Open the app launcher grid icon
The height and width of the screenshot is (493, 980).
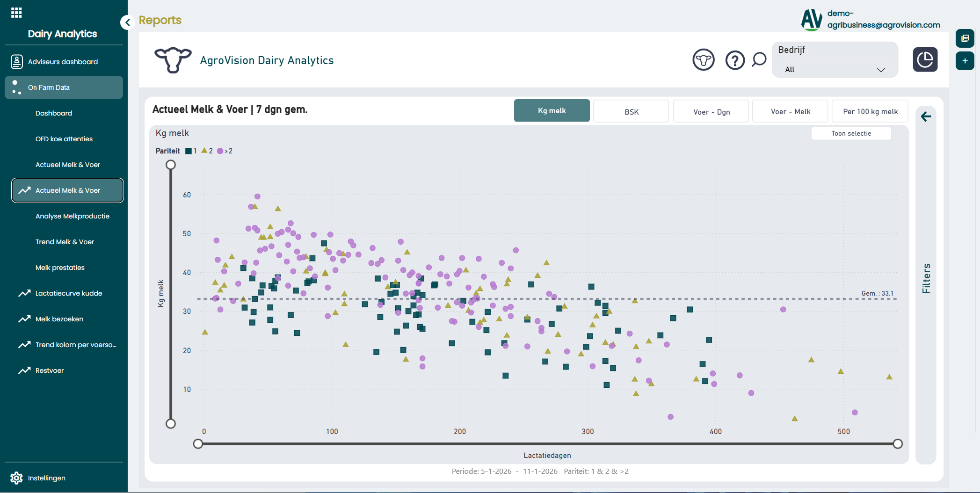click(16, 13)
